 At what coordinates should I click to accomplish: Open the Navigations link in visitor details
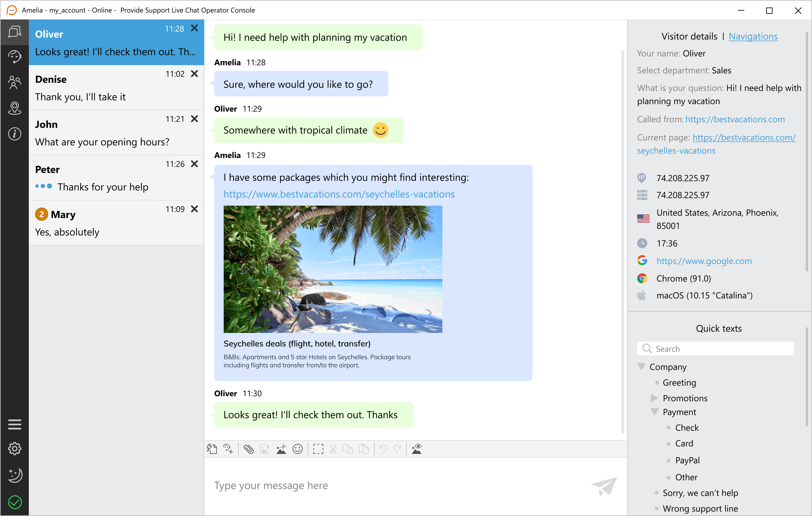click(x=753, y=36)
